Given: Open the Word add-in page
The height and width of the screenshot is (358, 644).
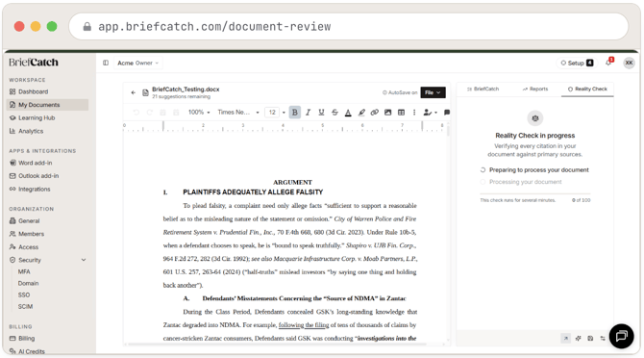Looking at the screenshot, I should click(47, 163).
